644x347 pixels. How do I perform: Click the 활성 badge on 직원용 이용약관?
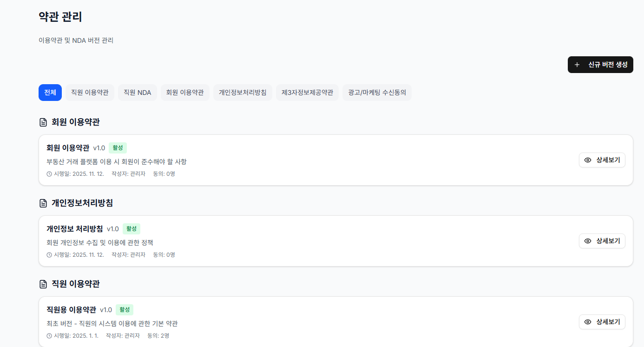[x=125, y=310]
